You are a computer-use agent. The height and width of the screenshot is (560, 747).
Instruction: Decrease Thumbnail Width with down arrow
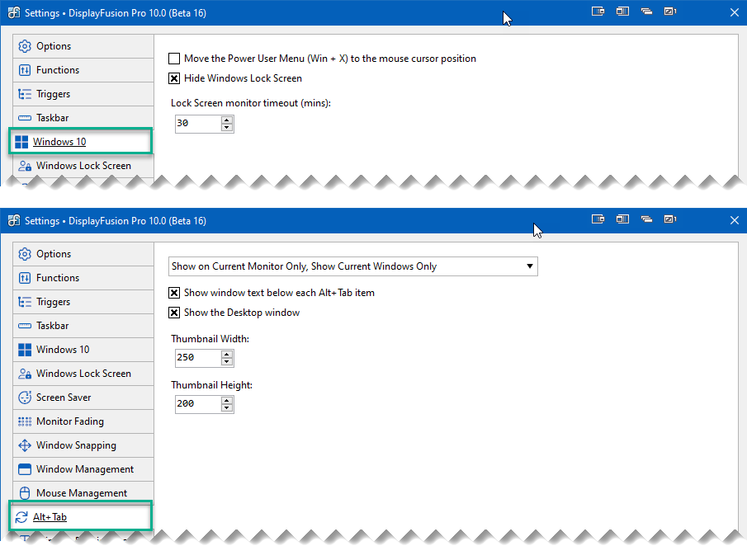(x=227, y=361)
